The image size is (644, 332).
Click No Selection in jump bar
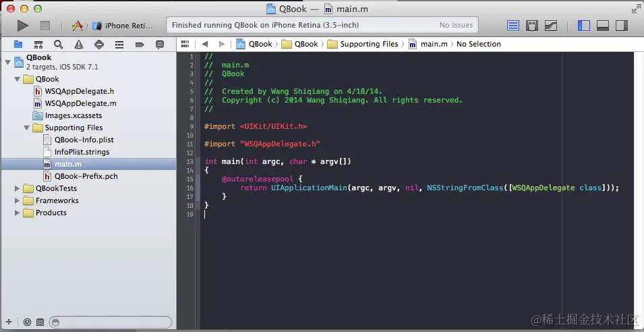tap(479, 44)
